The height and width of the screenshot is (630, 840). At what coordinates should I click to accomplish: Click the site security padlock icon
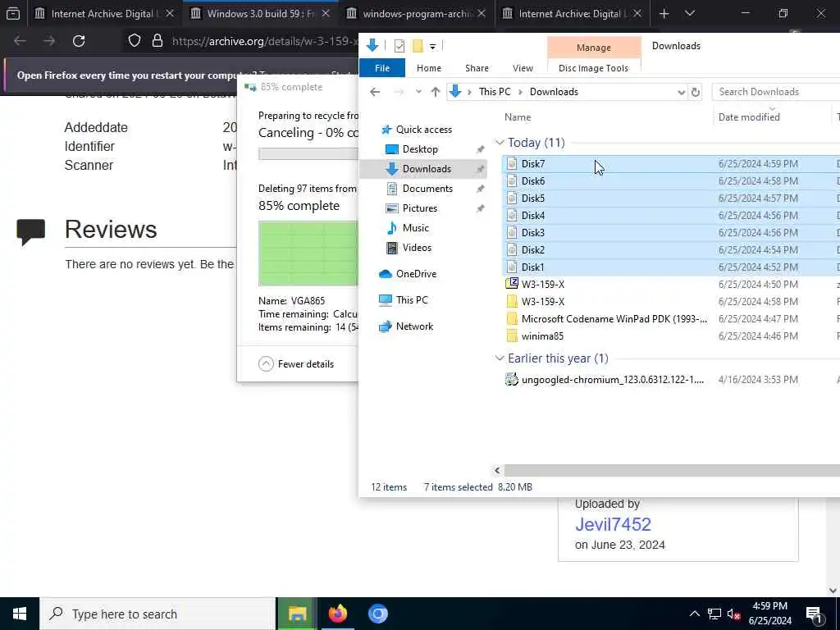pyautogui.click(x=157, y=41)
